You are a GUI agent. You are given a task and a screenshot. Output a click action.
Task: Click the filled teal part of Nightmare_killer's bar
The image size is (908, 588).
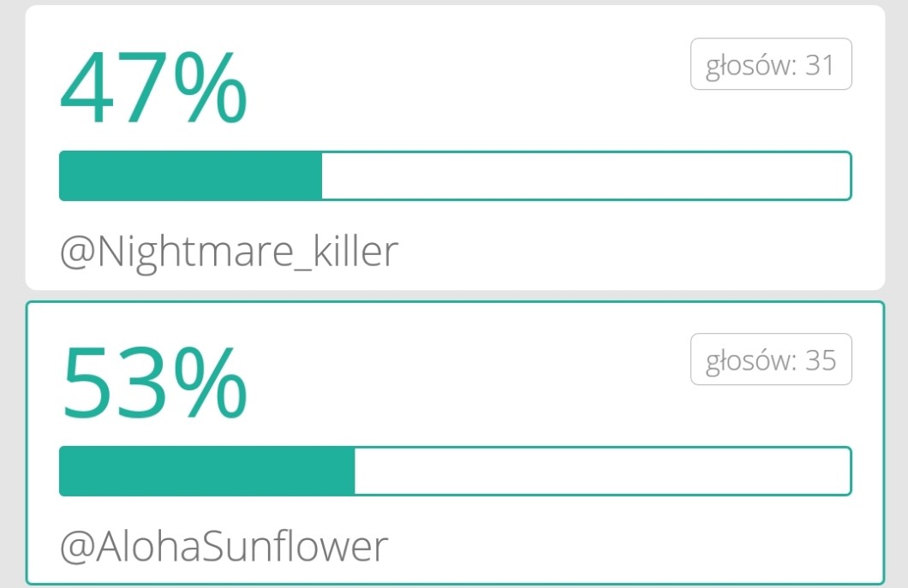(x=190, y=175)
